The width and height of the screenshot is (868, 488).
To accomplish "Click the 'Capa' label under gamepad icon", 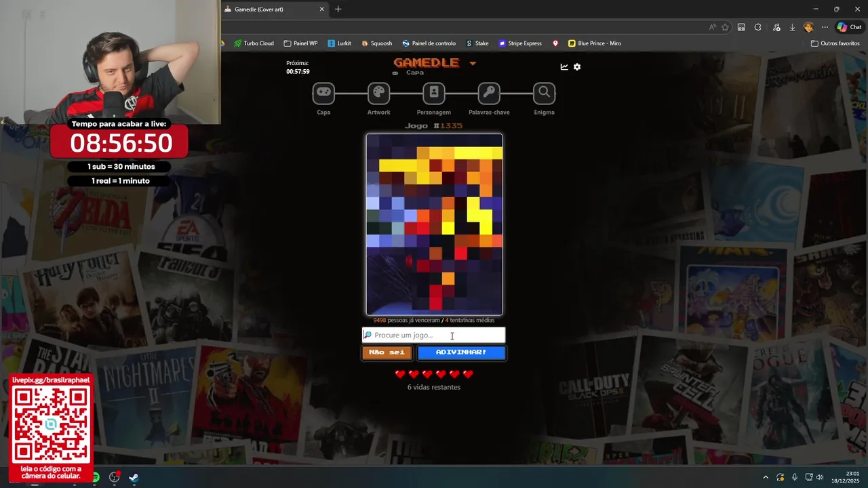I will tap(323, 113).
